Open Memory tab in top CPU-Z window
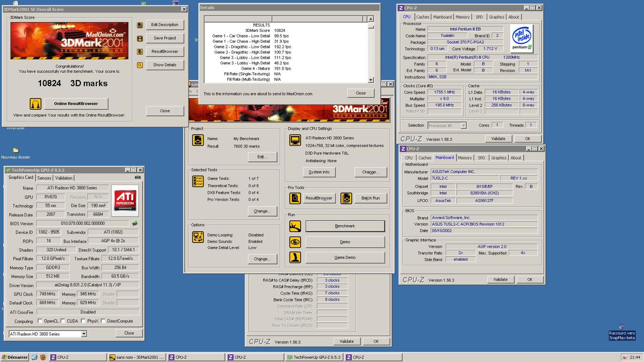644x362 pixels. pos(462,17)
